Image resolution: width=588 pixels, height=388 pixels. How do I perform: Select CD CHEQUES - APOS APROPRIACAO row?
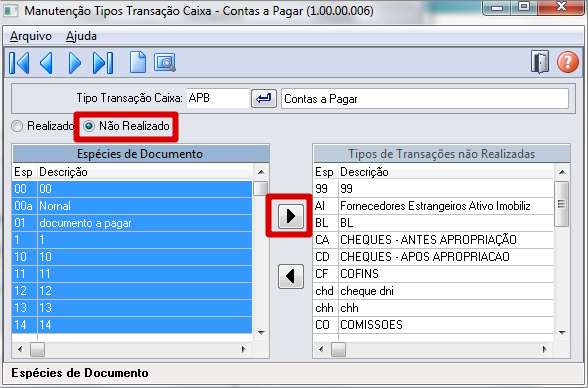[434, 257]
